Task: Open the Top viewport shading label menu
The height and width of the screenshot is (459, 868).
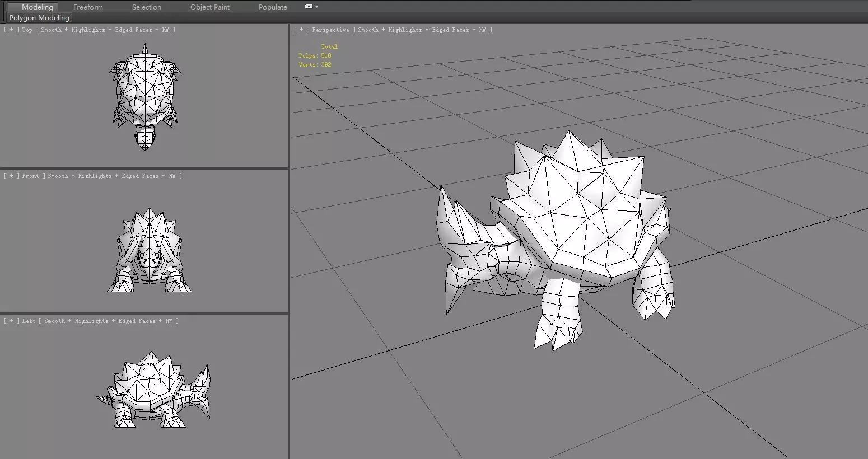Action: (x=105, y=30)
